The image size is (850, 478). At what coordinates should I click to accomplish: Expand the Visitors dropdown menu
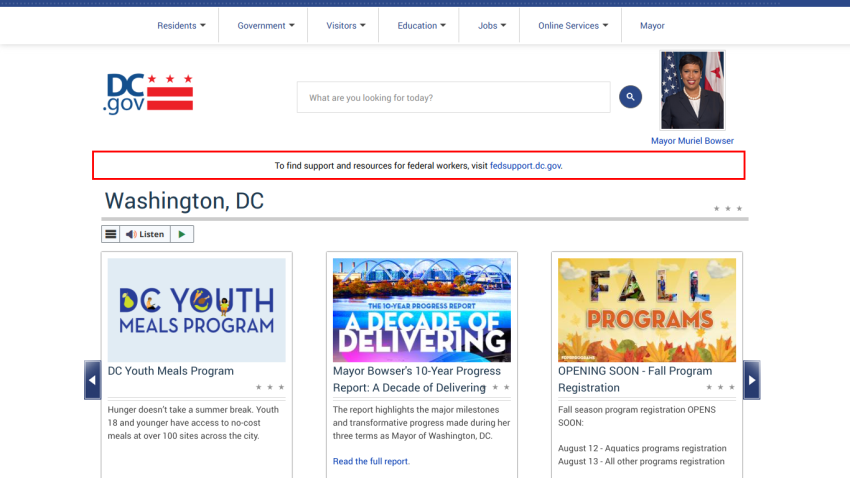(346, 25)
